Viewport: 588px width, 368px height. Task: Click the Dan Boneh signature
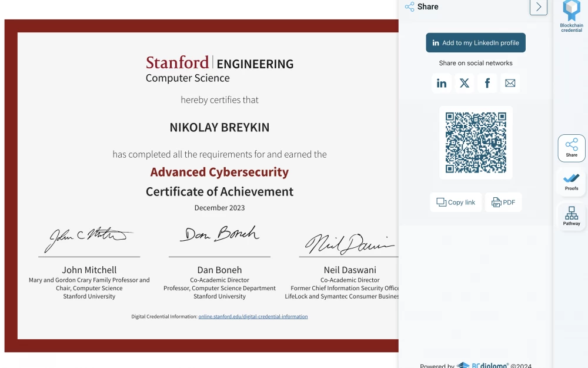click(219, 234)
